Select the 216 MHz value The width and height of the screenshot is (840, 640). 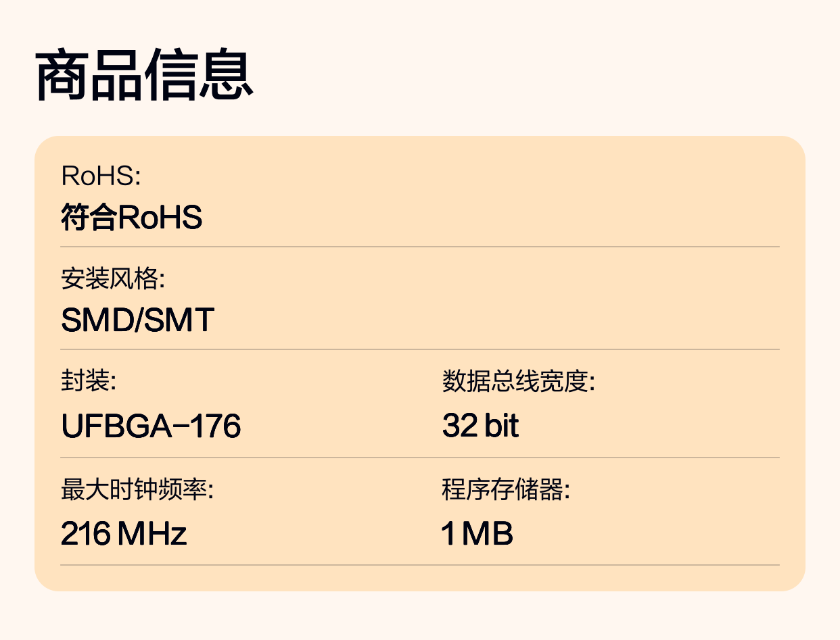tap(124, 534)
